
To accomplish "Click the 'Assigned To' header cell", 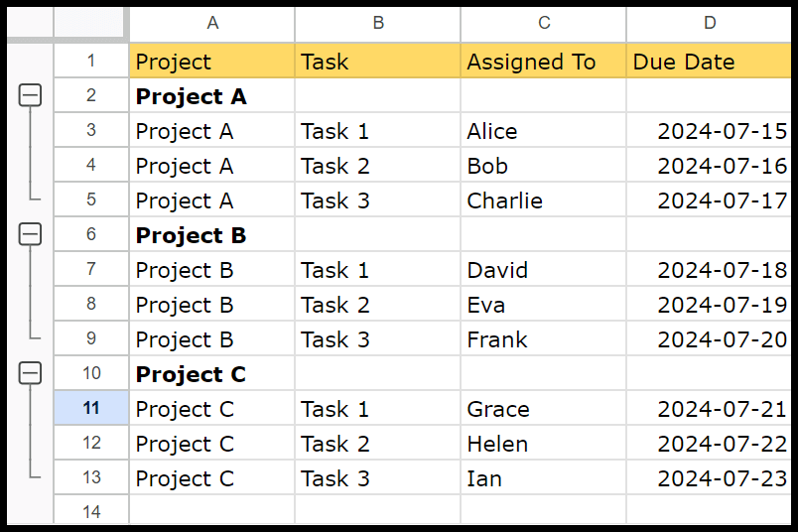I will (x=544, y=62).
